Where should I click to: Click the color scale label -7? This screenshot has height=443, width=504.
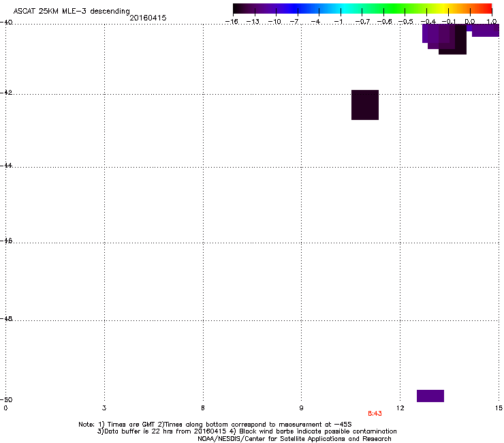click(x=294, y=22)
